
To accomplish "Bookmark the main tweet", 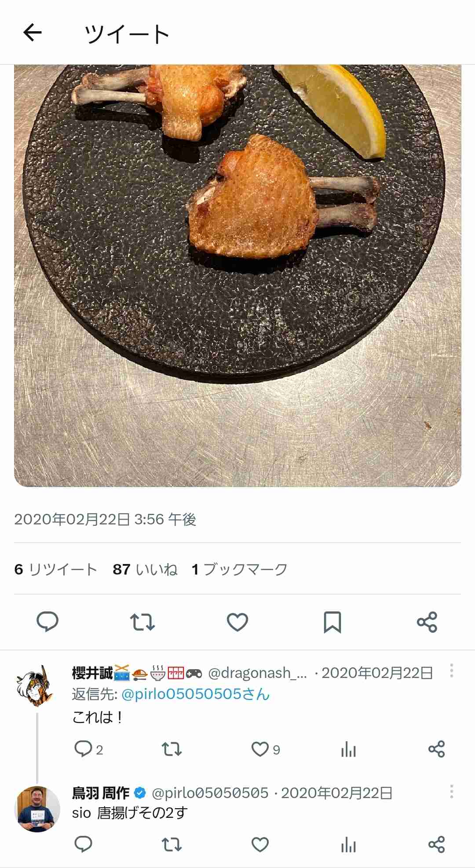I will [332, 622].
